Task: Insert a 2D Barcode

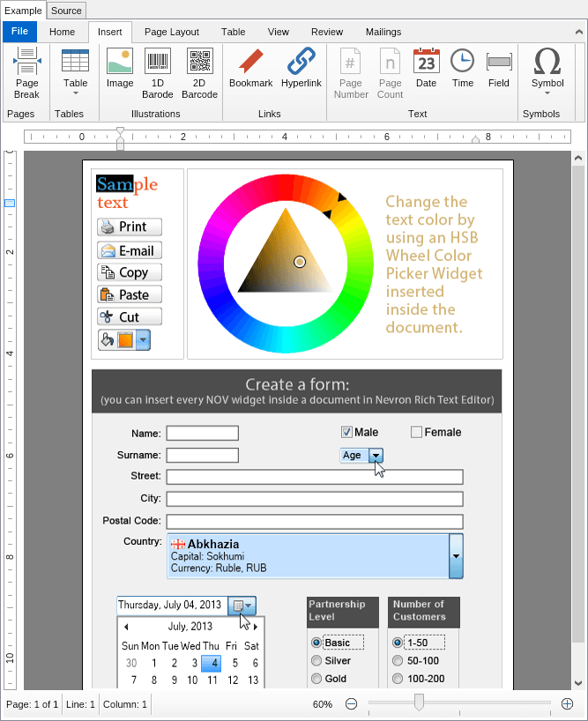Action: 200,72
